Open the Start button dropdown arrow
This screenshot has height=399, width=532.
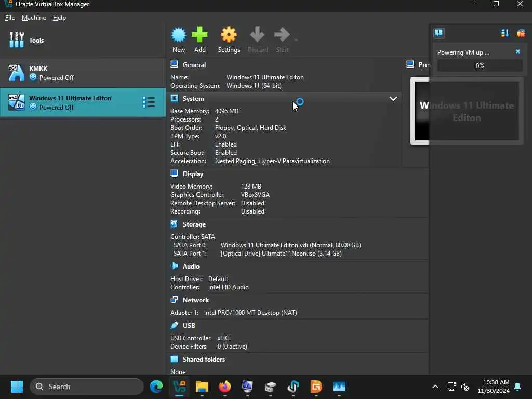click(x=296, y=40)
